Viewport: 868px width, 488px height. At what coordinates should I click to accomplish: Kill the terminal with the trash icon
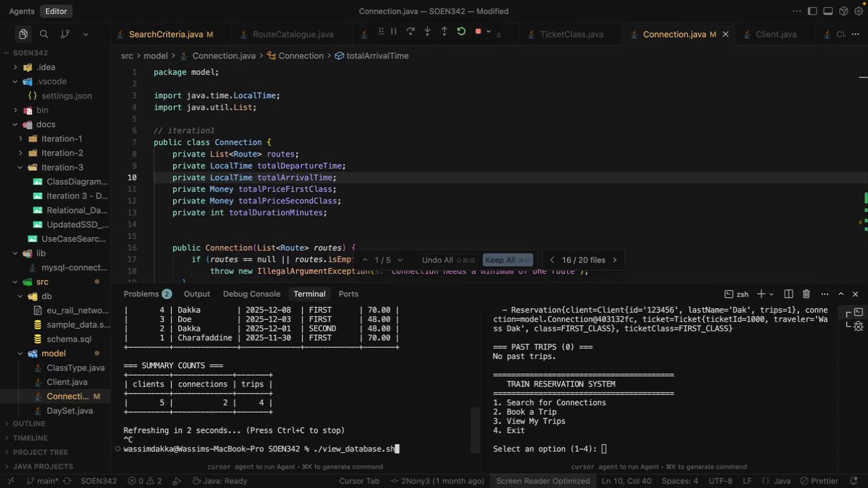[x=806, y=294]
